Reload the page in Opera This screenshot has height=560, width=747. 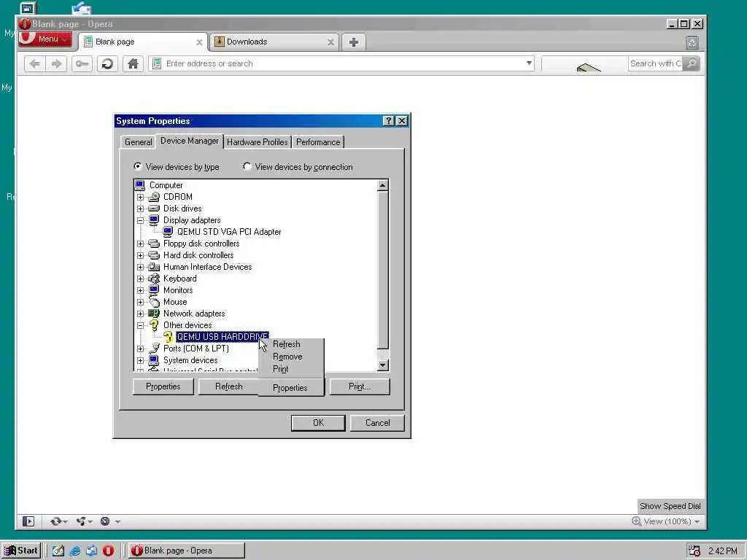point(108,64)
